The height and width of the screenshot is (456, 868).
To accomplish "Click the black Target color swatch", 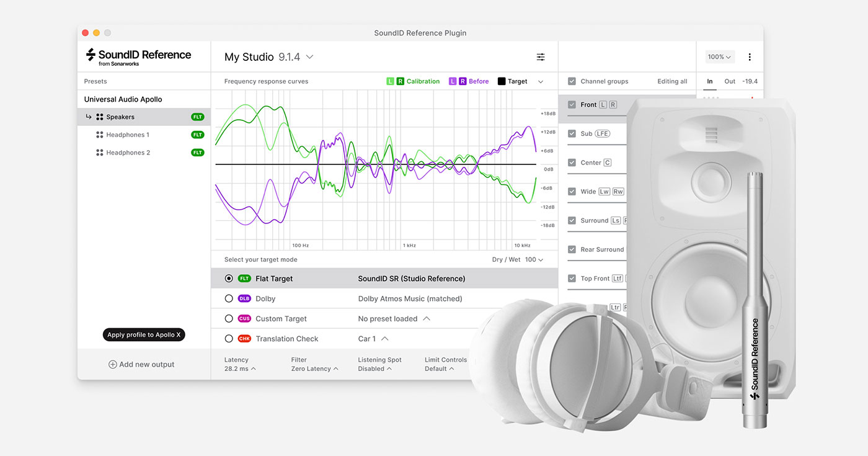I will pyautogui.click(x=502, y=81).
